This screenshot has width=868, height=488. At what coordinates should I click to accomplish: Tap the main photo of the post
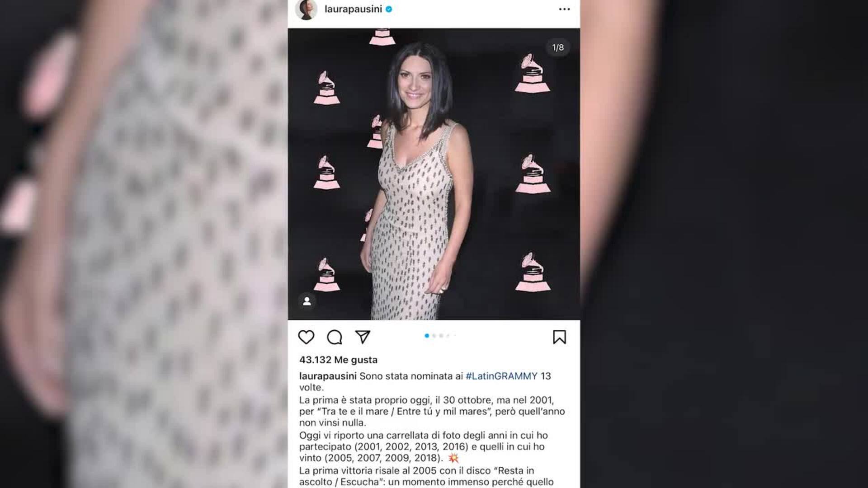click(x=434, y=174)
